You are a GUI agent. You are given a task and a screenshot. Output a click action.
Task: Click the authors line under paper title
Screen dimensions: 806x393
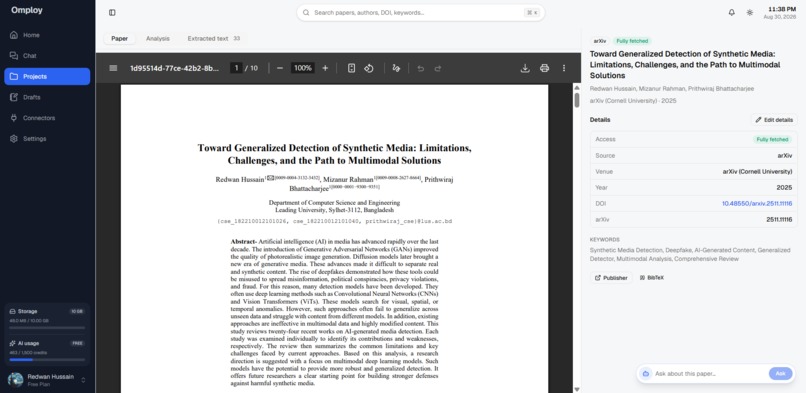click(671, 89)
